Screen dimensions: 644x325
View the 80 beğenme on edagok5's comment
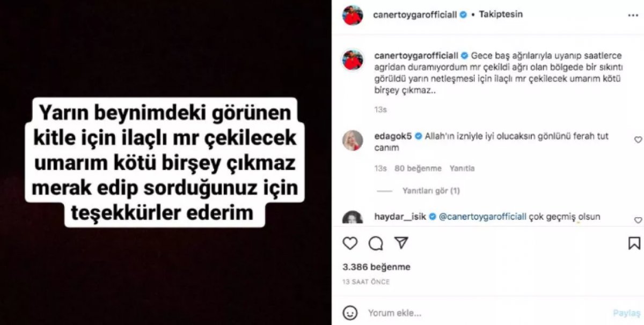pos(418,168)
